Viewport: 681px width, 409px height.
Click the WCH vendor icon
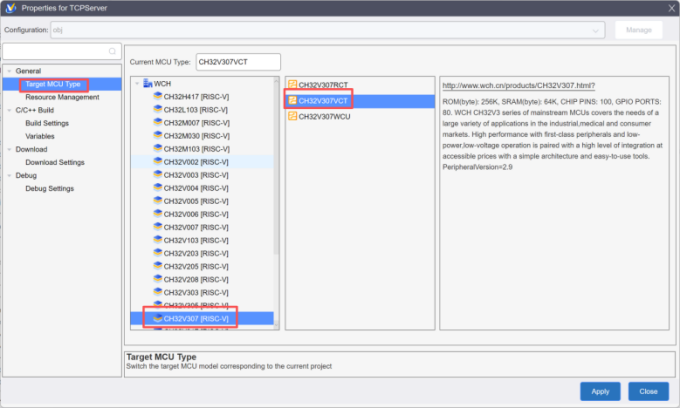point(148,83)
